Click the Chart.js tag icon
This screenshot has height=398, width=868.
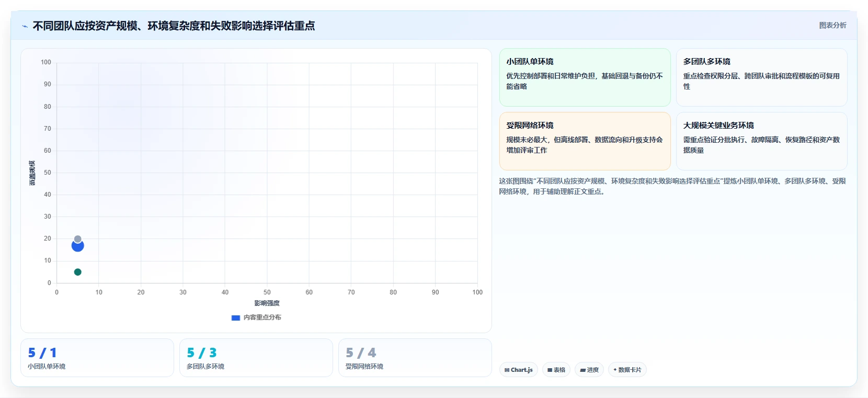(507, 370)
